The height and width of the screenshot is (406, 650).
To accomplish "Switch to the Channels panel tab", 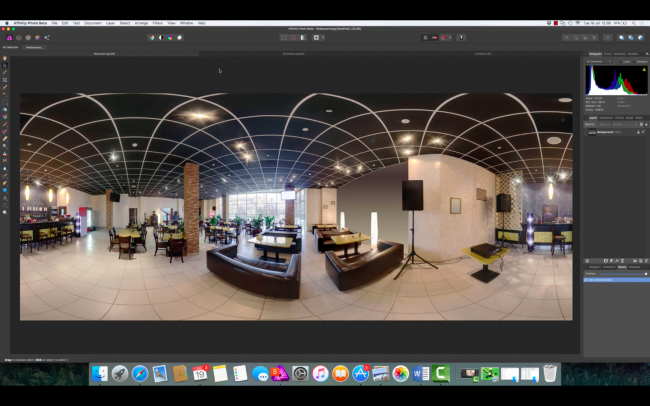I will 634,267.
